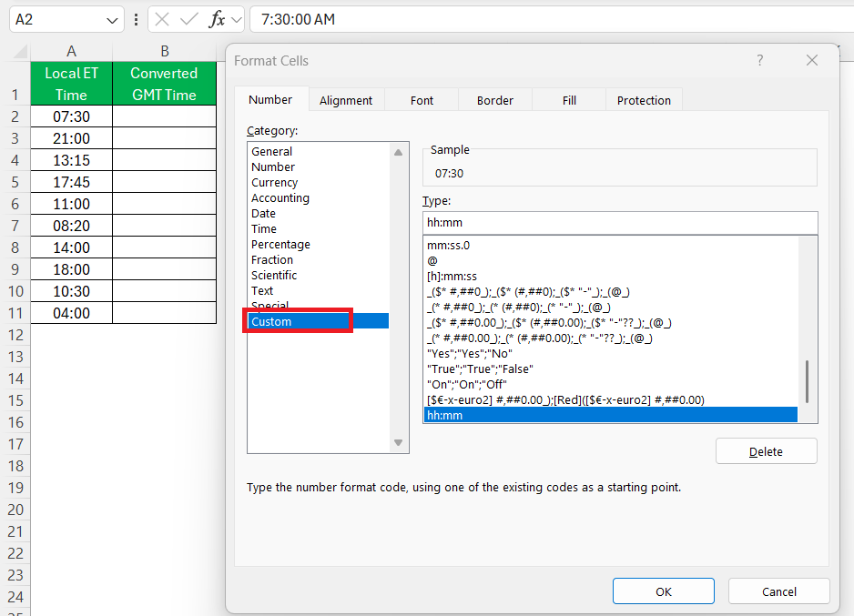Click cell containing 11:00
Image resolution: width=854 pixels, height=616 pixels.
coord(71,204)
